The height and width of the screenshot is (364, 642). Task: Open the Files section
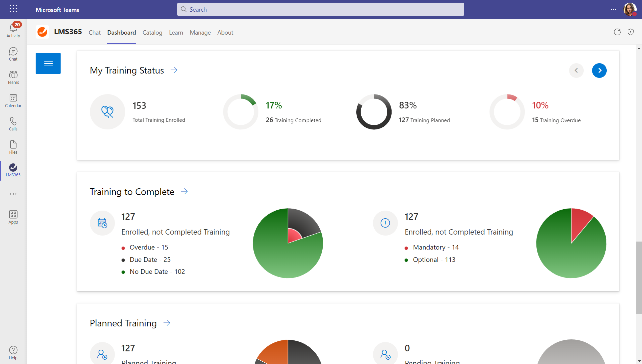point(13,147)
